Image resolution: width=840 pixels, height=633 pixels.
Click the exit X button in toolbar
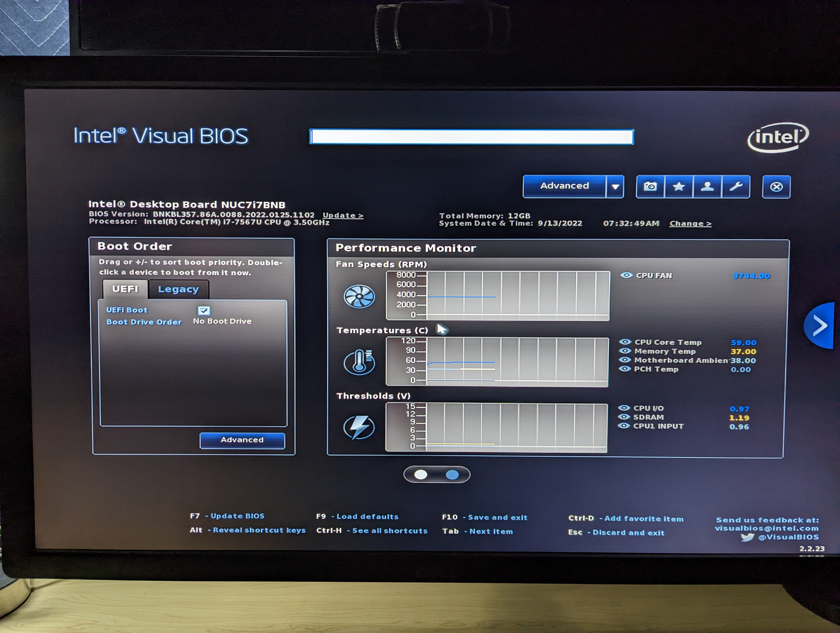click(776, 187)
